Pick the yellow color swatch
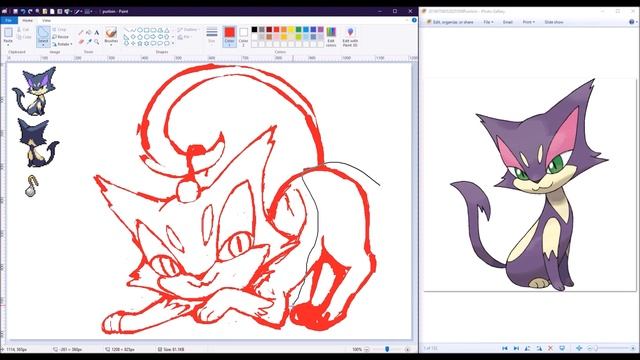 291,29
